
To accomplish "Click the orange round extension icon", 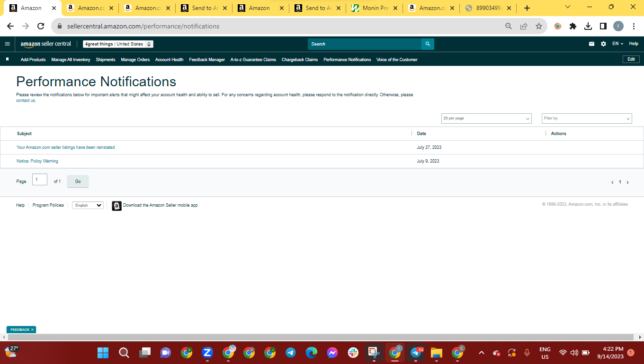I will coord(558,26).
